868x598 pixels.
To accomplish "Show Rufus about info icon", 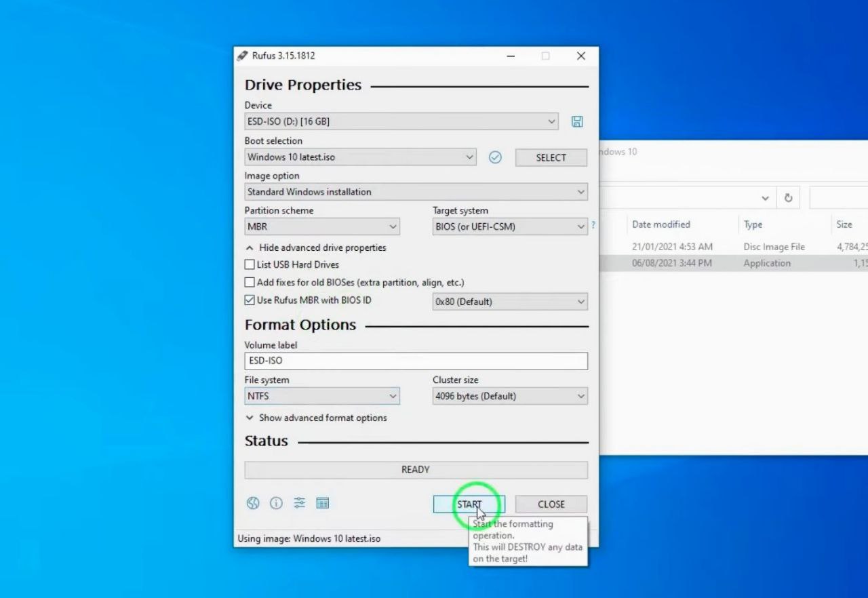I will pos(276,503).
